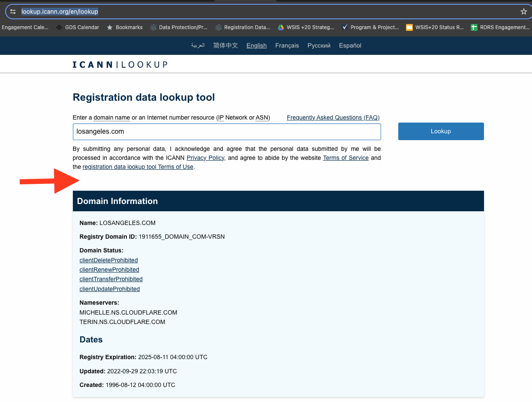Click the clientTransferProhibited status link
Screen dimensions: 532x402
tap(111, 279)
